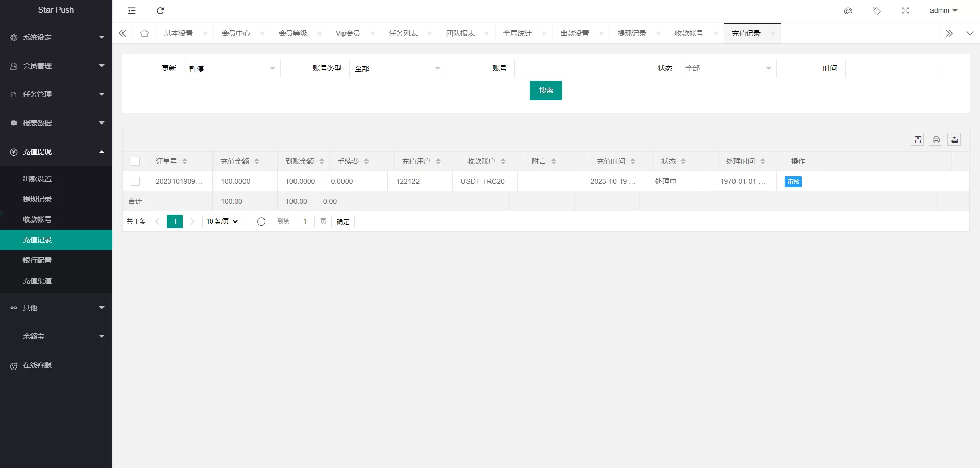Open the column settings icon above the table

point(917,139)
